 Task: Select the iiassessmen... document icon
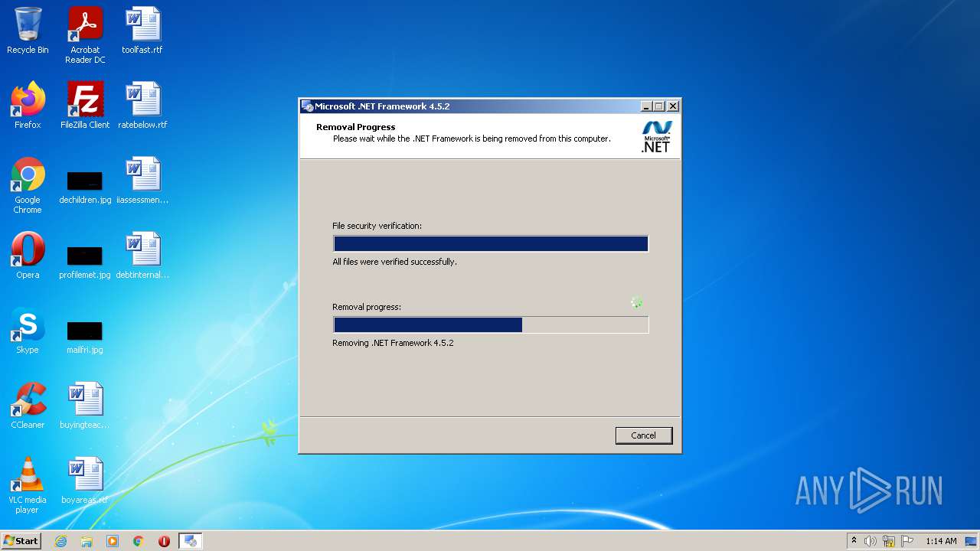coord(142,181)
